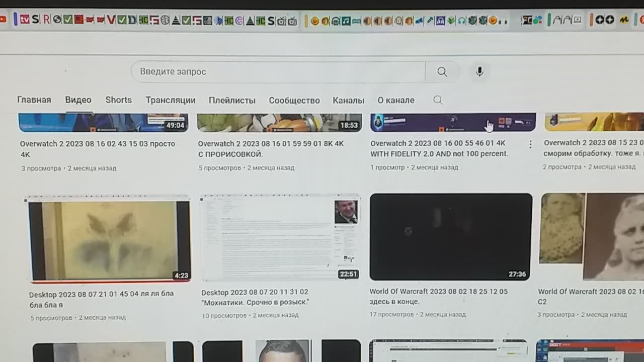Open the red 'R' bookmark icon
Image resolution: width=644 pixels, height=362 pixels.
pos(46,20)
